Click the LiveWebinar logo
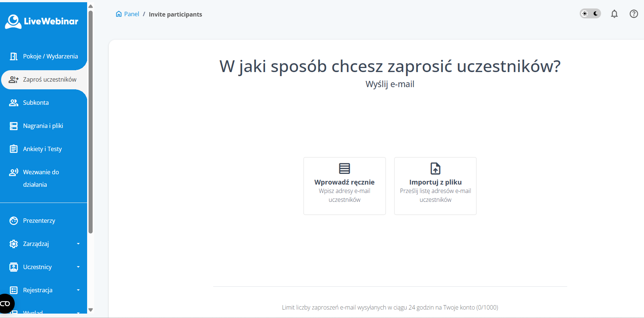The image size is (644, 318). 42,21
